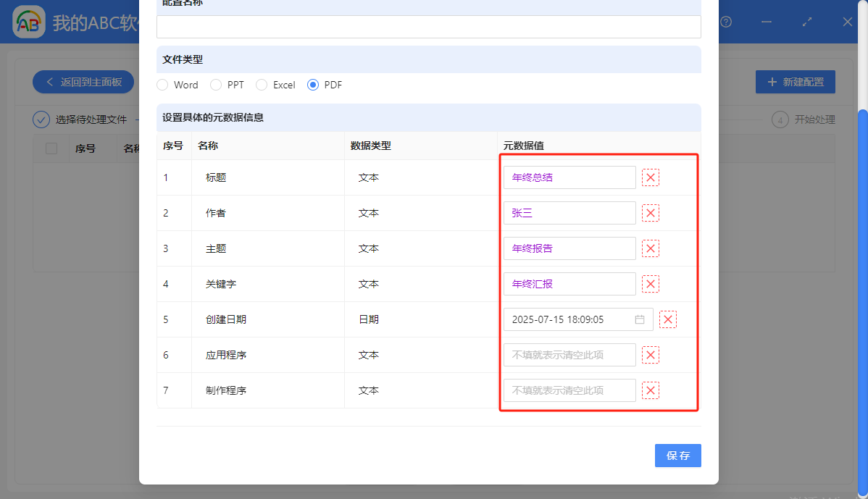This screenshot has width=868, height=499.
Task: Click the delete icon on 制作程序 row
Action: [x=650, y=390]
